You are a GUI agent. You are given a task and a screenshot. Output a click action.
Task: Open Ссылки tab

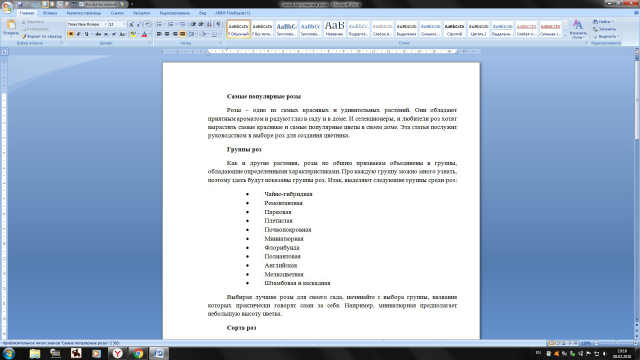(x=118, y=13)
